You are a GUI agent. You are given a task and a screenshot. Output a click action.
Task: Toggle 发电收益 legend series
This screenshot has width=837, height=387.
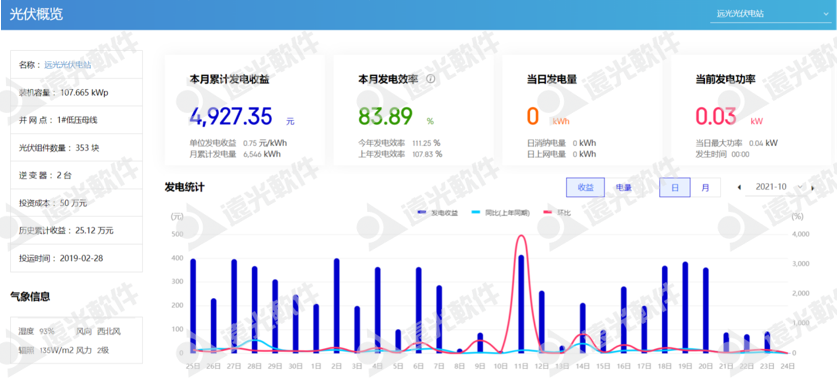point(438,213)
